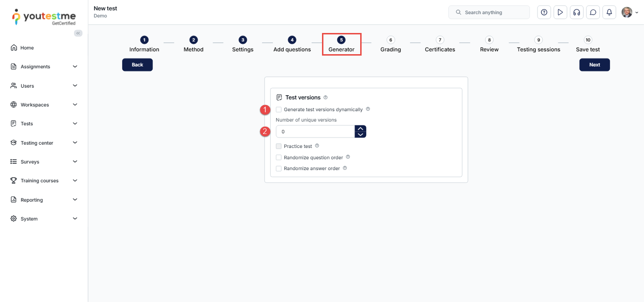
Task: Open the play video tutorial icon
Action: [x=560, y=12]
